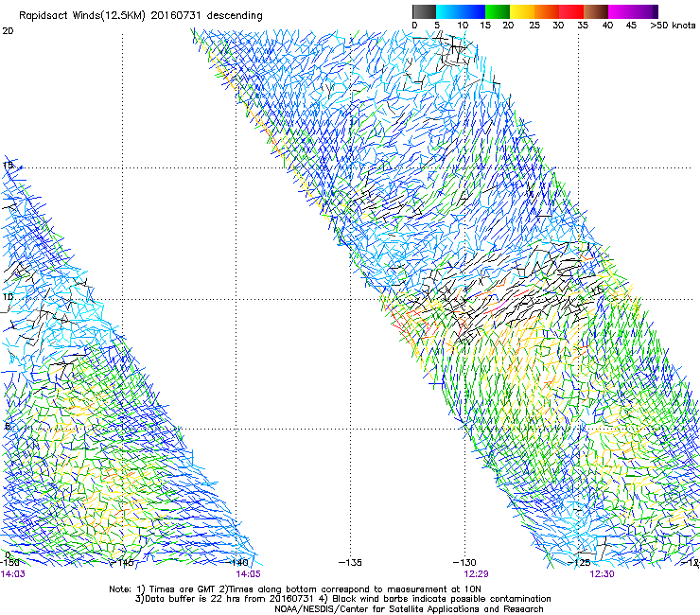Click the '-125' longitude axis label
The height and width of the screenshot is (615, 700).
579,562
